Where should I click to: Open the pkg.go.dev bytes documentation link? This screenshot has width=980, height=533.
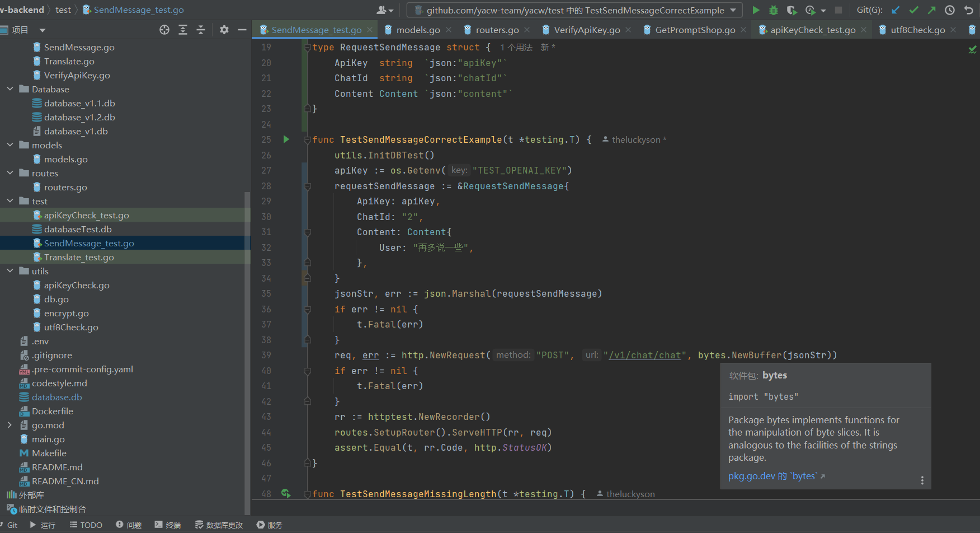tap(772, 476)
